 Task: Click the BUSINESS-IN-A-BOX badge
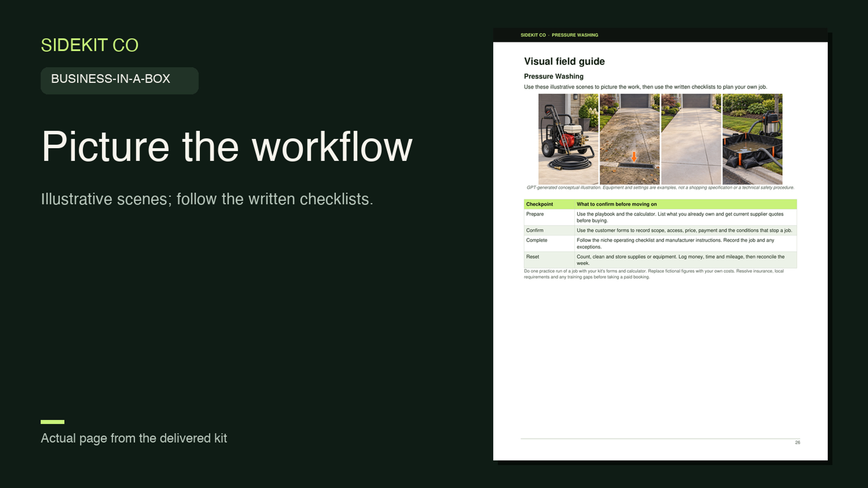pyautogui.click(x=119, y=80)
